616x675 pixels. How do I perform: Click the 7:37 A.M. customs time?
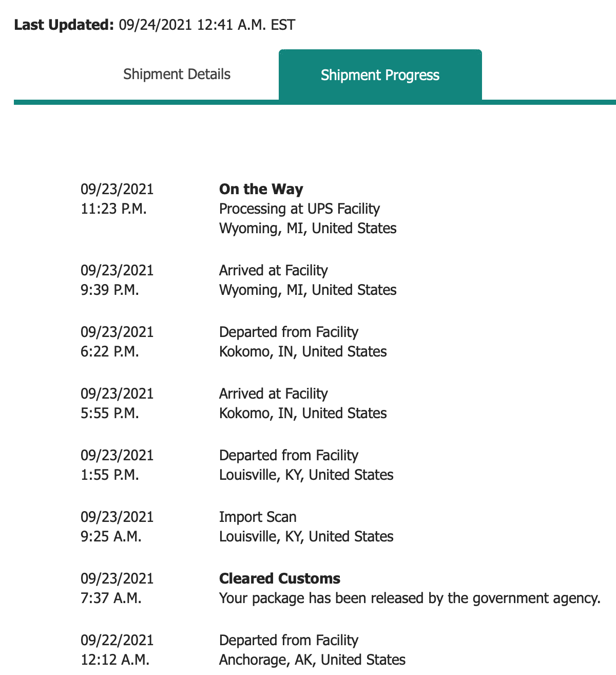[x=111, y=598]
